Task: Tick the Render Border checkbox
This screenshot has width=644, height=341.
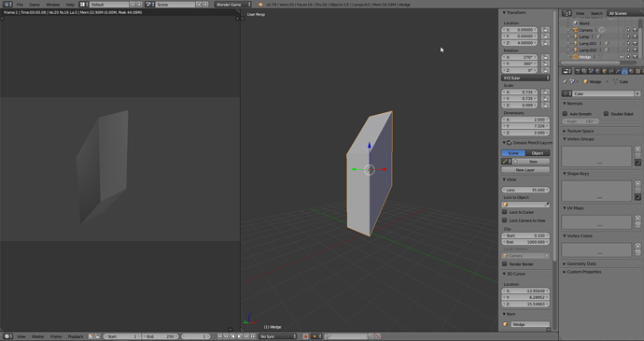Action: [x=505, y=263]
